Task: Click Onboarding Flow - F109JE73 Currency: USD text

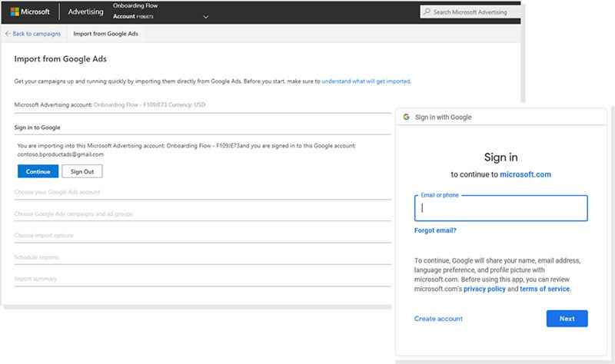Action: pyautogui.click(x=149, y=104)
